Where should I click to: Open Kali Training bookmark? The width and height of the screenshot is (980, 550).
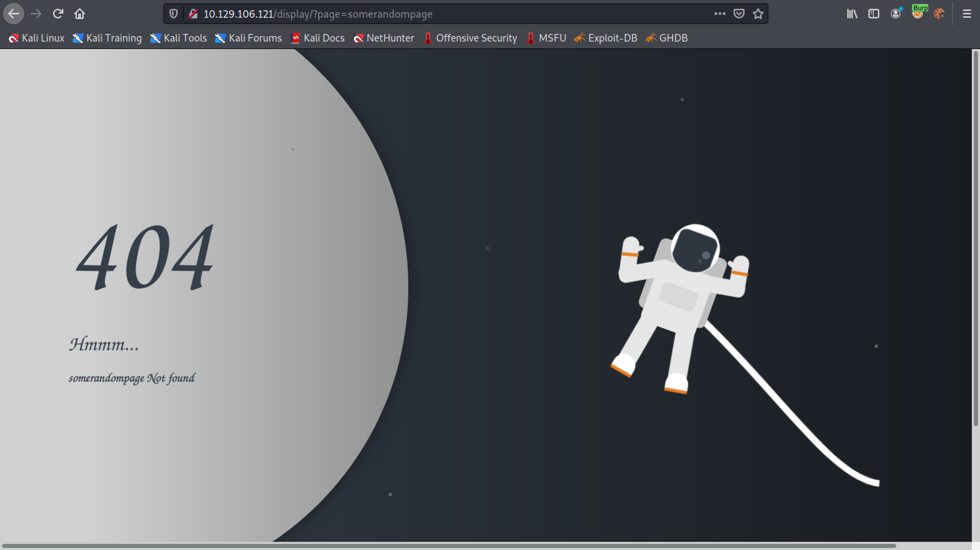point(107,38)
